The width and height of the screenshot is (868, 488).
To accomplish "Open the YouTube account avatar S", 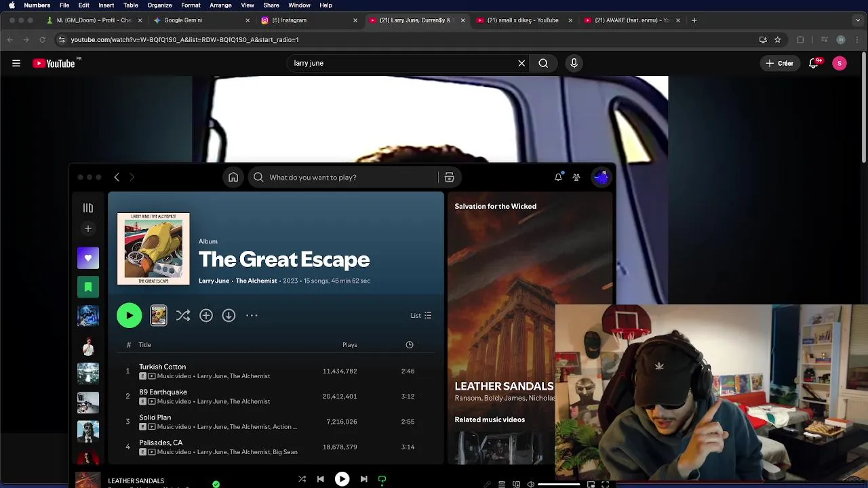I will [840, 63].
